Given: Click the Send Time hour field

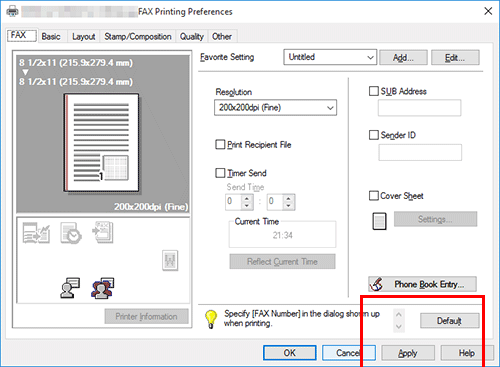Looking at the screenshot, I should click(x=234, y=202).
